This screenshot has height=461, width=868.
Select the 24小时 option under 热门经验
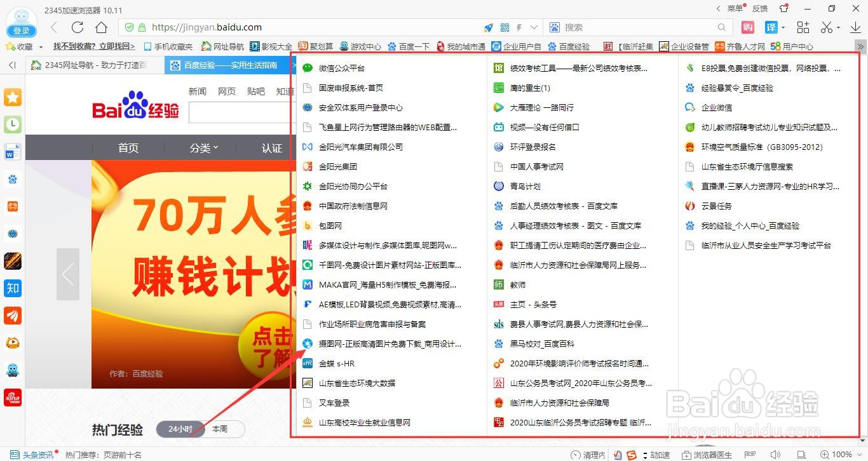point(180,429)
